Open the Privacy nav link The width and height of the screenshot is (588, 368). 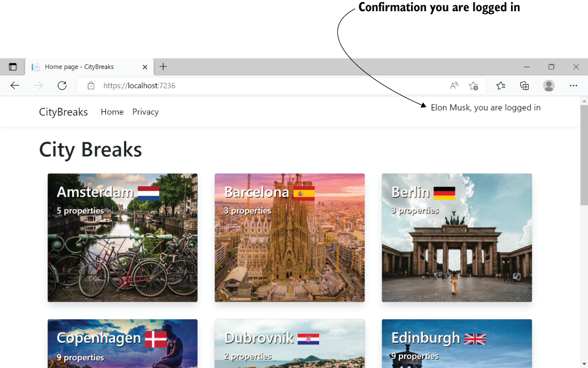[145, 112]
